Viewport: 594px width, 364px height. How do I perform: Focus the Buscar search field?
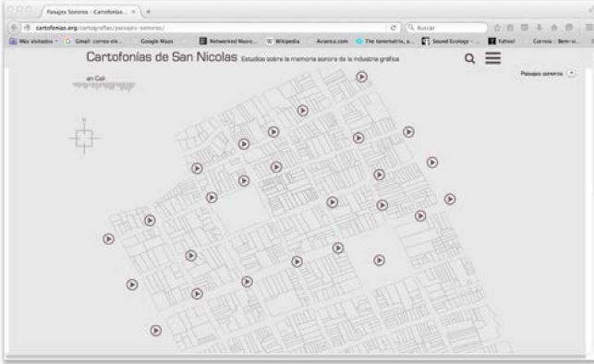point(447,28)
